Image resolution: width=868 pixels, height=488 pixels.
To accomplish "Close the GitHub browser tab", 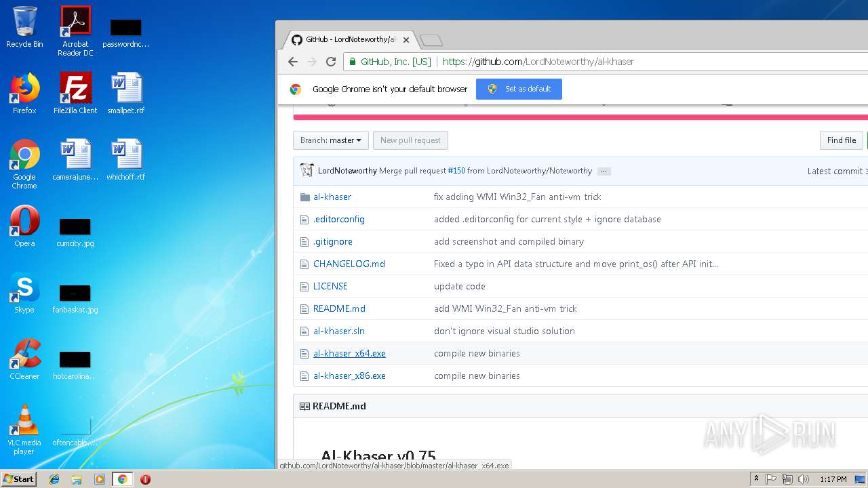I will (x=406, y=40).
